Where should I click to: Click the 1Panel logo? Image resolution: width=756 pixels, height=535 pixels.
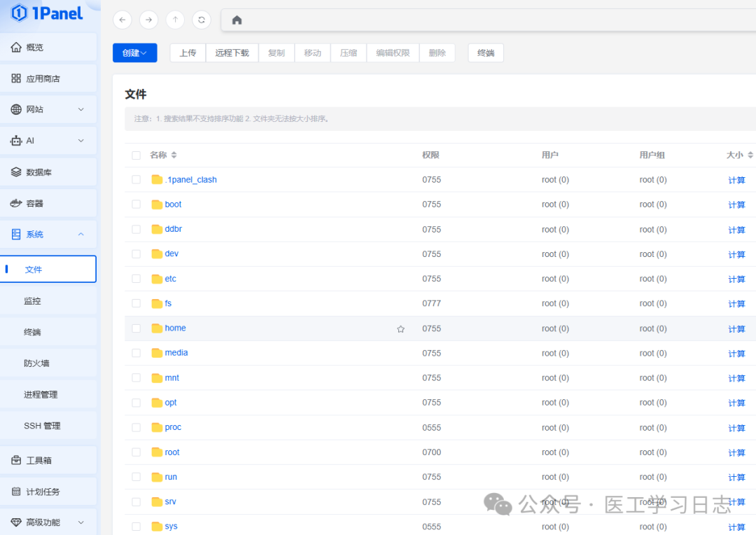point(48,13)
